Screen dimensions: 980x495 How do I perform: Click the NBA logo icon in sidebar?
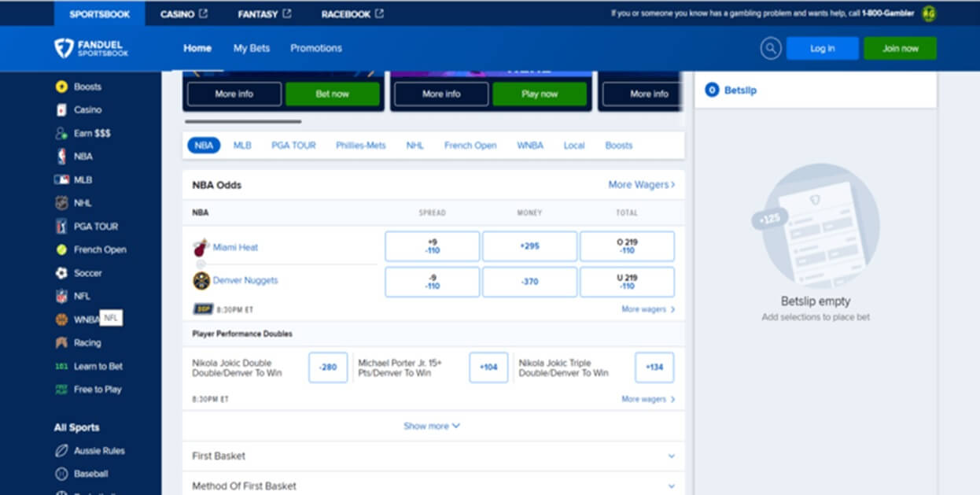point(61,157)
